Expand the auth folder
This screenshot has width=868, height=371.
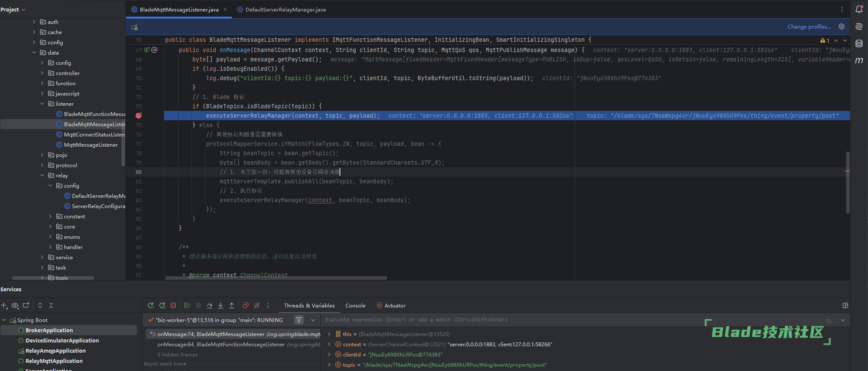34,22
